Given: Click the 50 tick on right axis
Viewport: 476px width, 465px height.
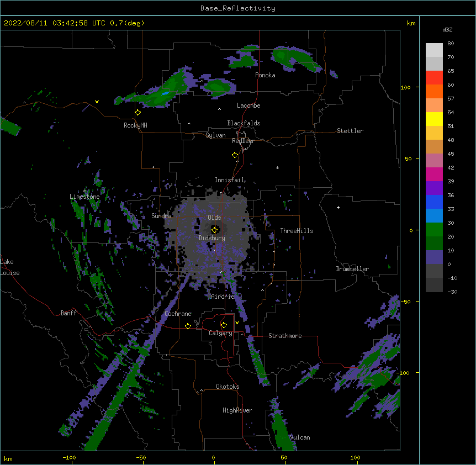Looking at the screenshot, I should [x=408, y=158].
